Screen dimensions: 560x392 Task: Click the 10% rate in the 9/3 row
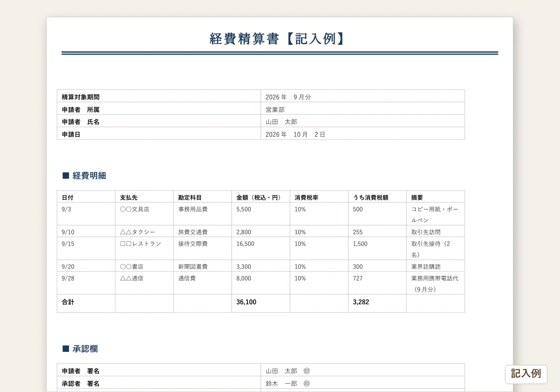(300, 209)
